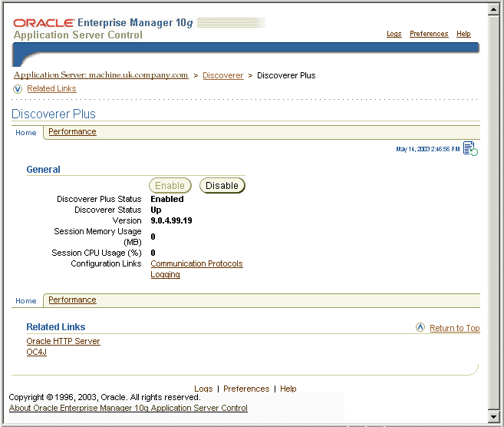Open Communication Protocols configuration link
Image resolution: width=504 pixels, height=427 pixels.
[196, 263]
